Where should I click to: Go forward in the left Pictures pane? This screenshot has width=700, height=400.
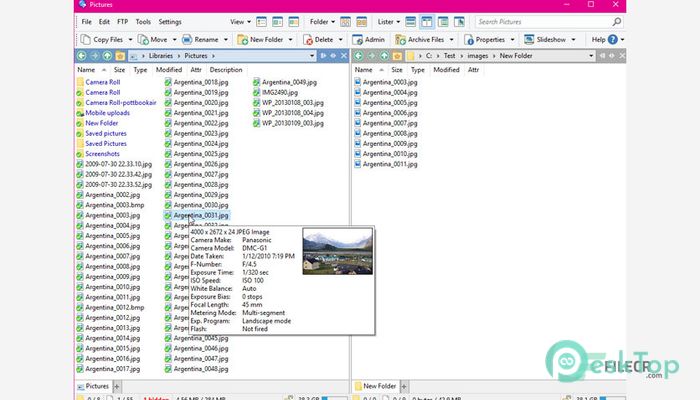(x=94, y=56)
